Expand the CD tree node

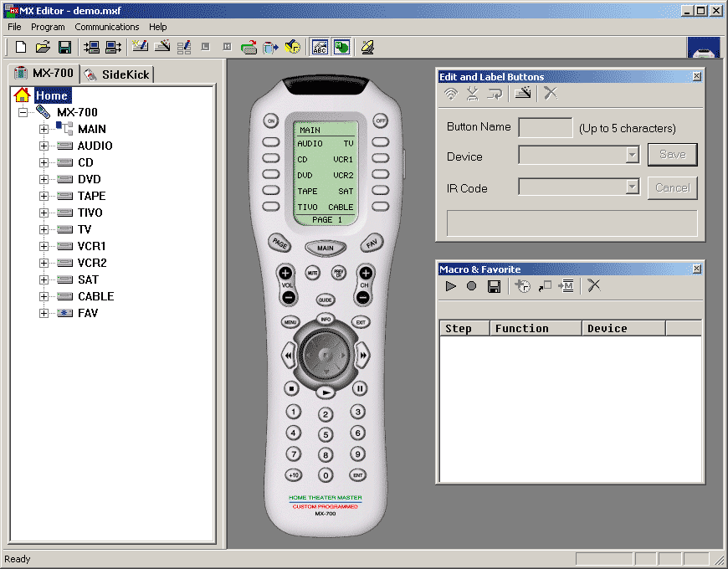(44, 162)
